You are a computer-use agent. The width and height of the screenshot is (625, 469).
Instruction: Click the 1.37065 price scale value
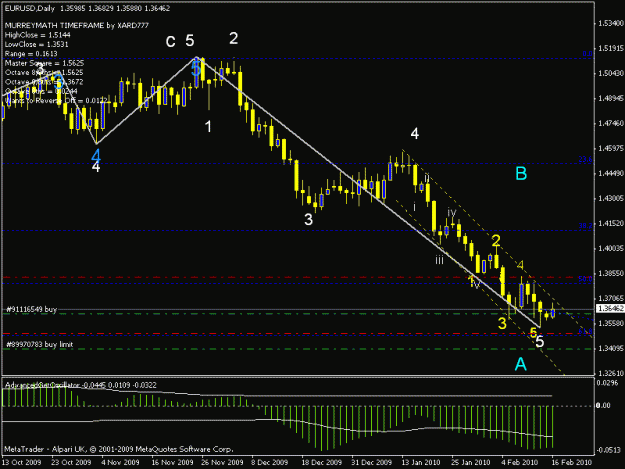click(x=610, y=298)
